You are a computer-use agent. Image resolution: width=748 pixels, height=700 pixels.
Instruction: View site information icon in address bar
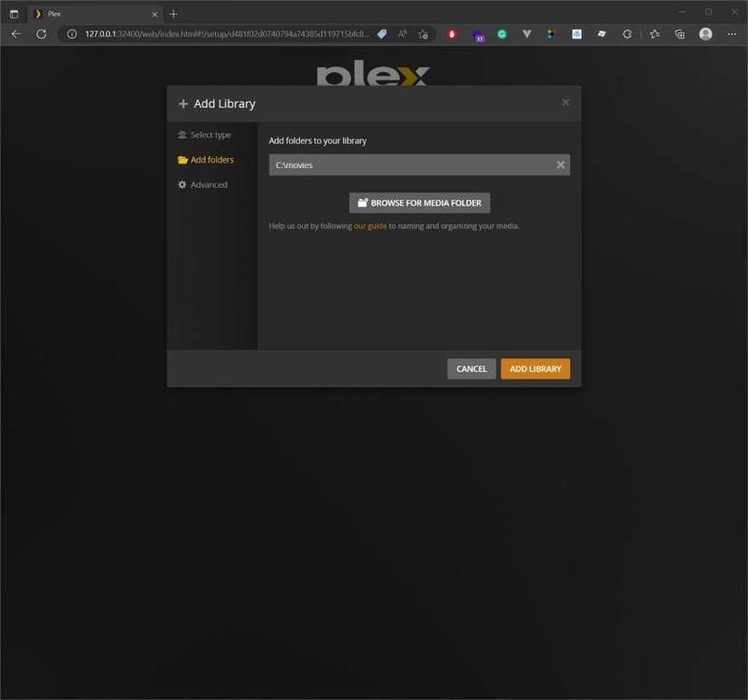[x=72, y=34]
